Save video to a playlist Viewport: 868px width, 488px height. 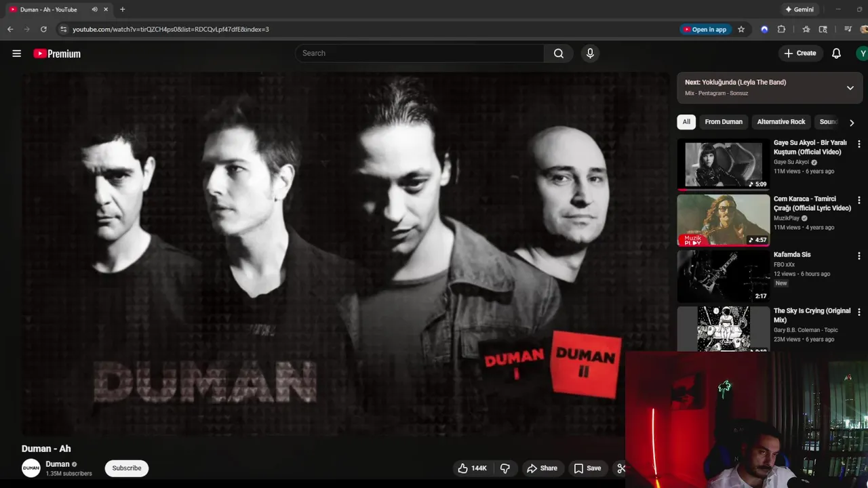(587, 468)
